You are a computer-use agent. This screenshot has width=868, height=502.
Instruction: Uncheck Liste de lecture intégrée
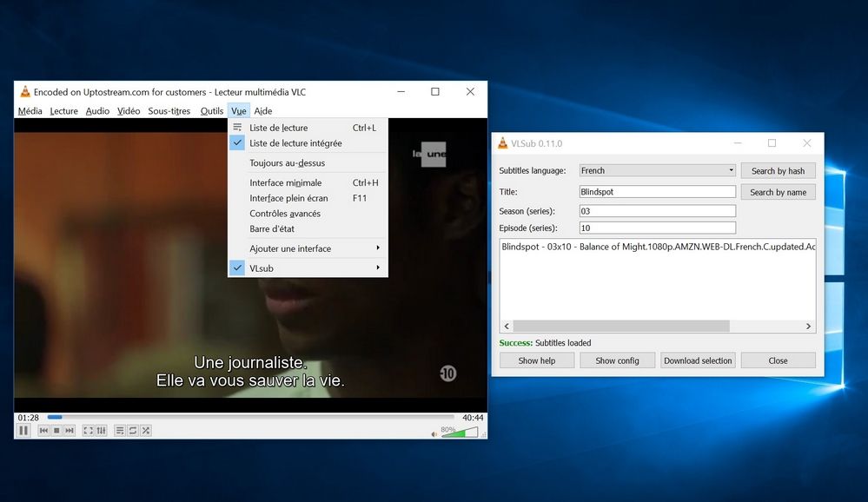[308, 142]
